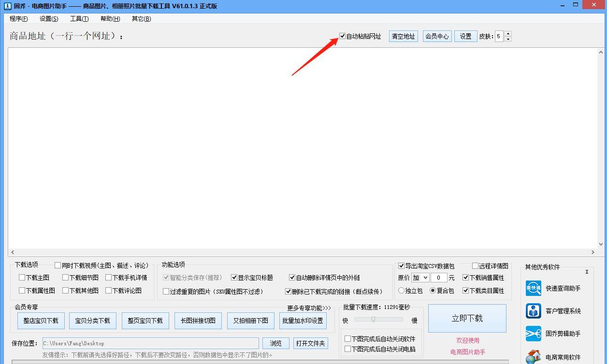The height and width of the screenshot is (364, 607).
Task: Check the 远程详情图 option
Action: pos(475,266)
